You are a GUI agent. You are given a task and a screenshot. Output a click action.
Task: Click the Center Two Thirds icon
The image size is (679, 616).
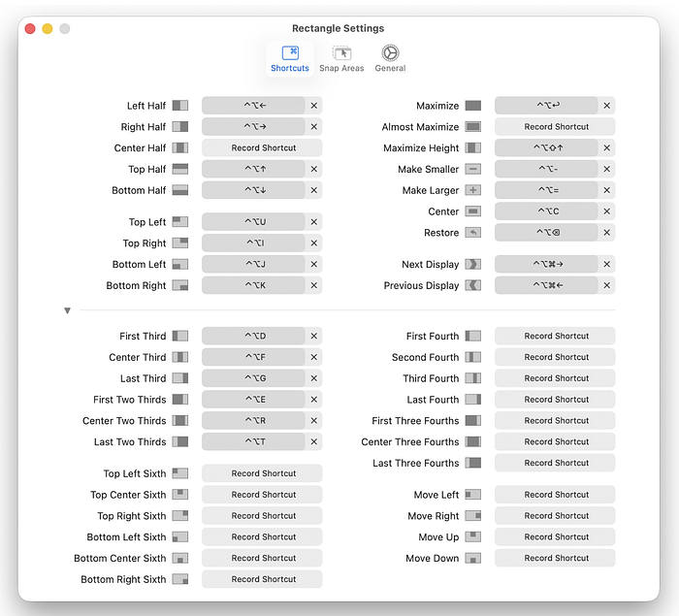180,420
